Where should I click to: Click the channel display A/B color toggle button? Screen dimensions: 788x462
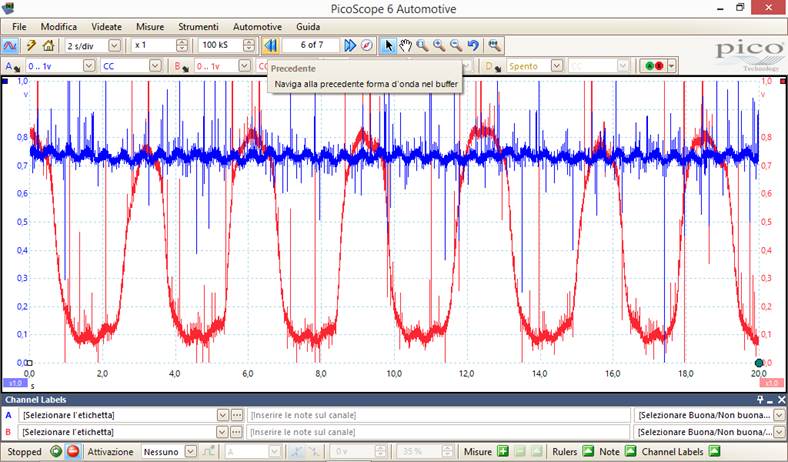coord(653,66)
